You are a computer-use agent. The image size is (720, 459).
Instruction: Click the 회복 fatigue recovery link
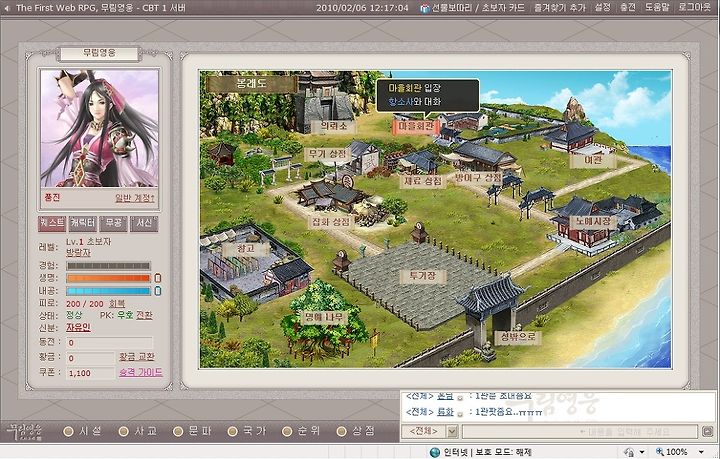(x=117, y=304)
